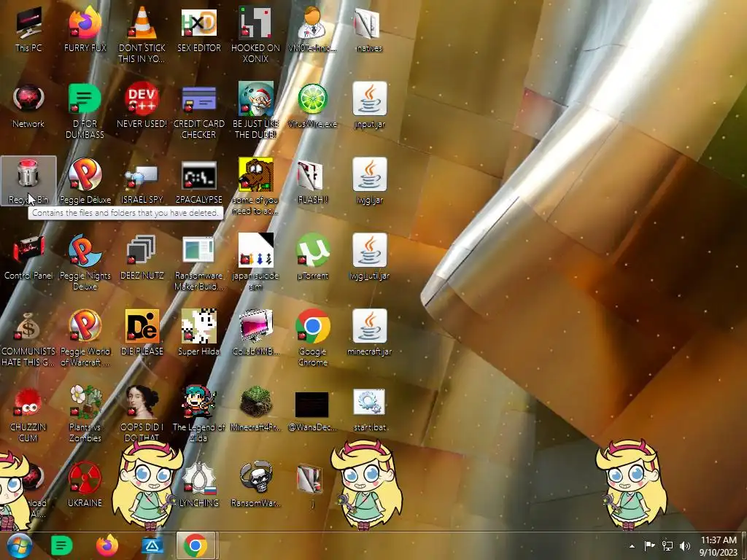Open the Windows Start button
747x560 pixels.
pyautogui.click(x=19, y=545)
